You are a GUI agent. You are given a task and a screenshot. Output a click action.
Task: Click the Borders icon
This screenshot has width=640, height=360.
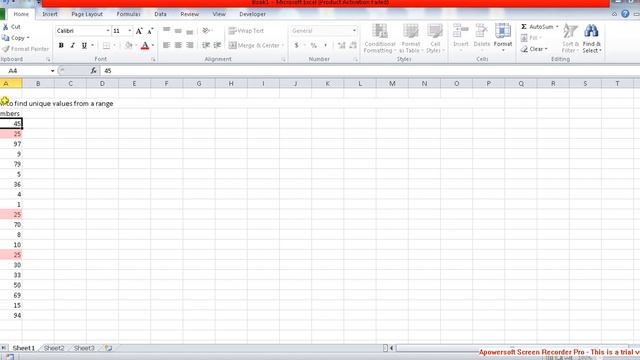106,45
